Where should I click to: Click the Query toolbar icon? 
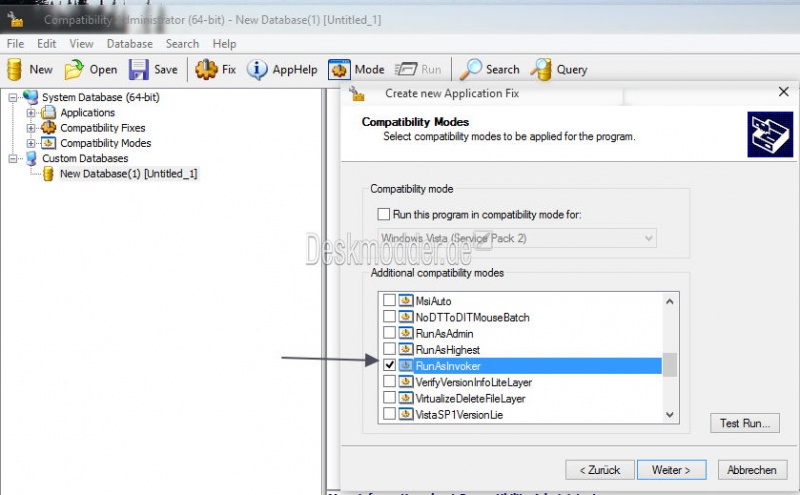pos(541,69)
